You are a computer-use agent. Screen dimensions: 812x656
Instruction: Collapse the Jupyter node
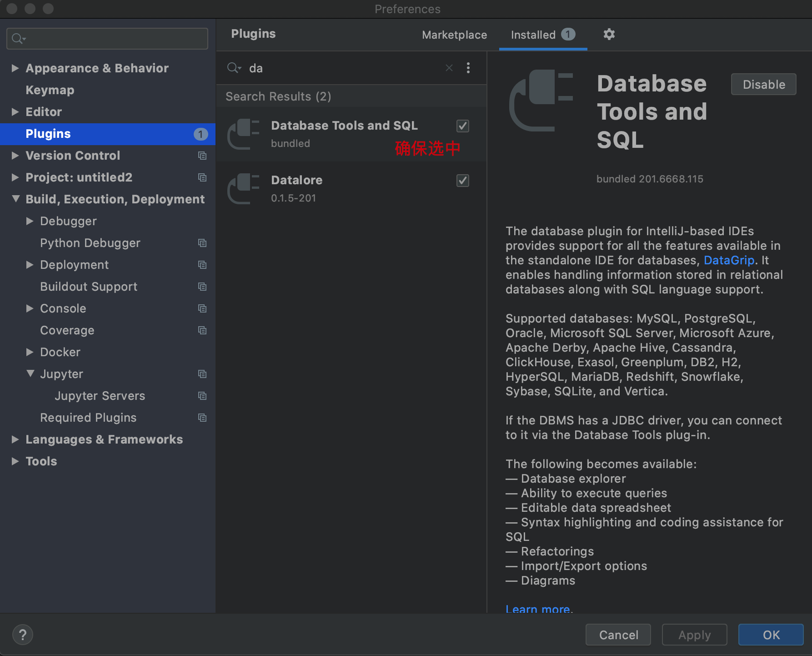click(x=30, y=373)
